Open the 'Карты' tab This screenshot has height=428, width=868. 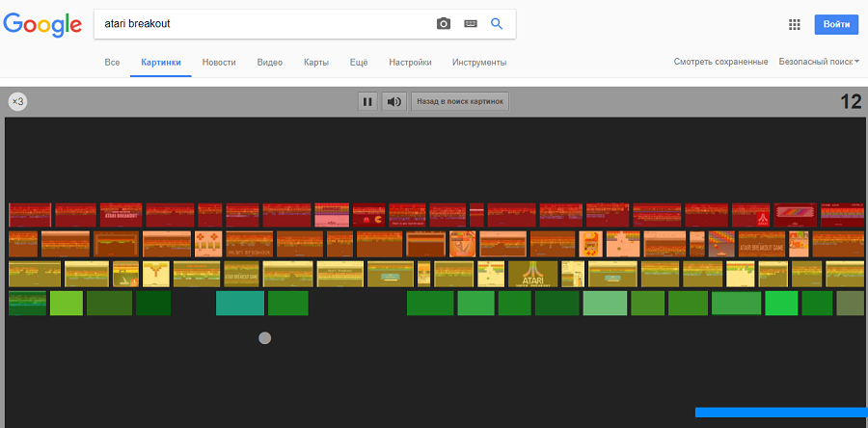pos(316,63)
